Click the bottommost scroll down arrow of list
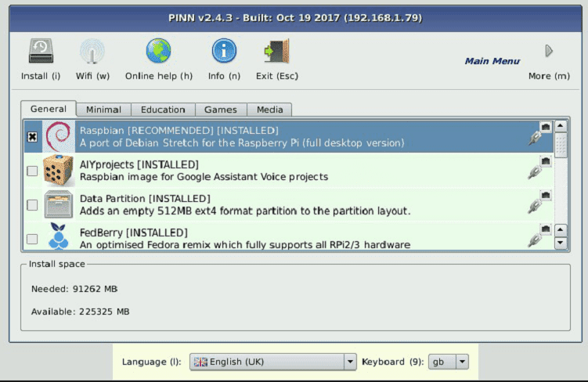 click(561, 243)
